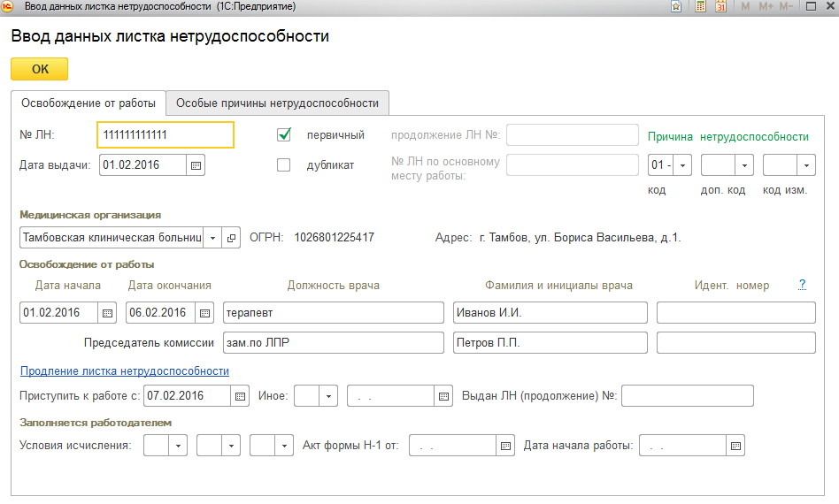Click chairman name field Петров П.П.
Screen dimensions: 839x504
click(550, 343)
